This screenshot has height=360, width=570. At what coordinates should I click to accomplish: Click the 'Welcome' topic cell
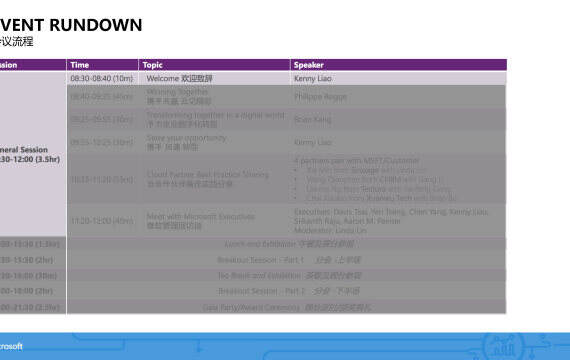point(214,78)
